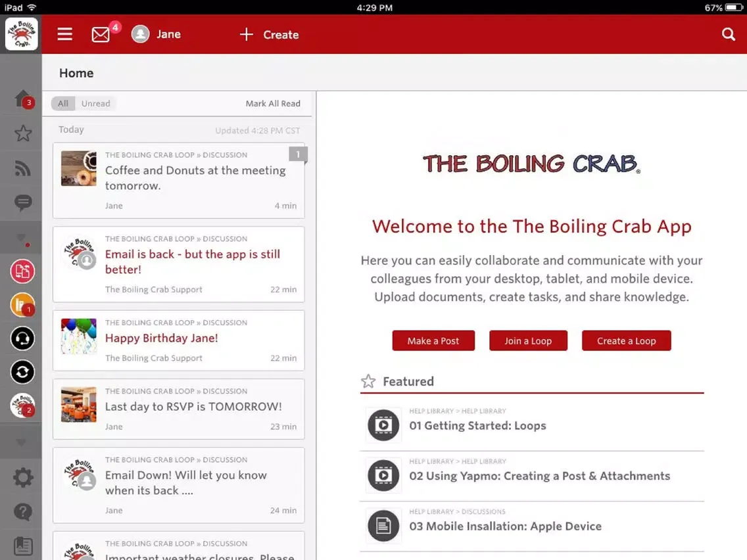Open the orange library loop icon
Screen dimensions: 747x560
[22, 305]
